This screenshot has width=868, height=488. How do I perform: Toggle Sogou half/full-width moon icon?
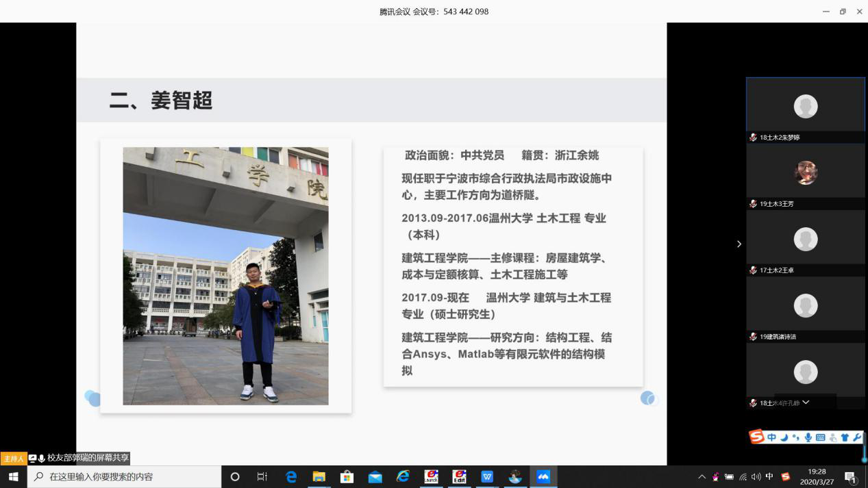(784, 437)
